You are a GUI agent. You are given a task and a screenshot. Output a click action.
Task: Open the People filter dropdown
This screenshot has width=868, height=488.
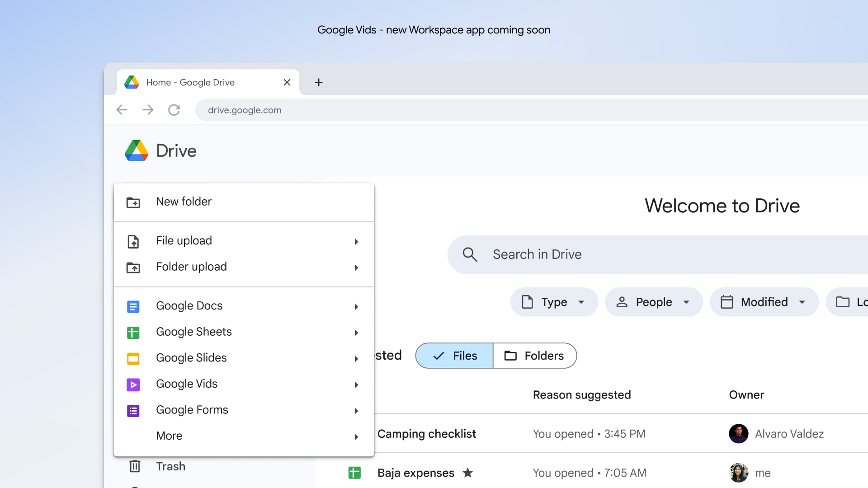coord(653,302)
